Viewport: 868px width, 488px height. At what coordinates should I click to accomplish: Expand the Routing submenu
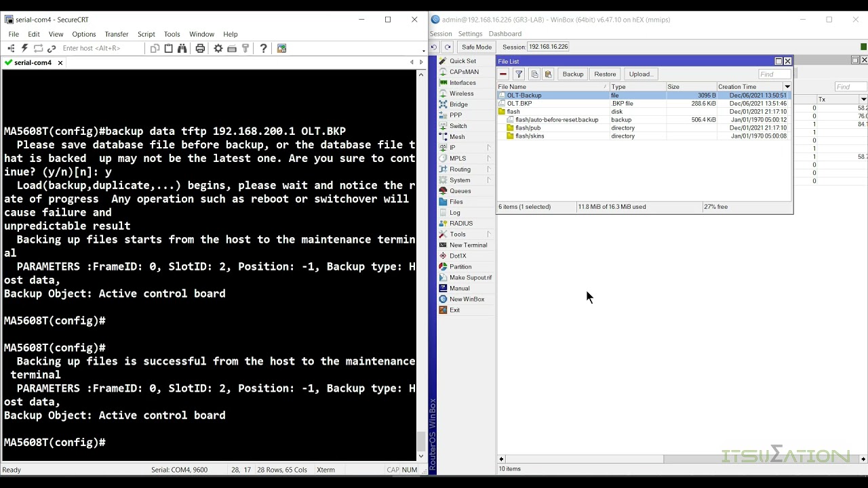click(x=488, y=169)
